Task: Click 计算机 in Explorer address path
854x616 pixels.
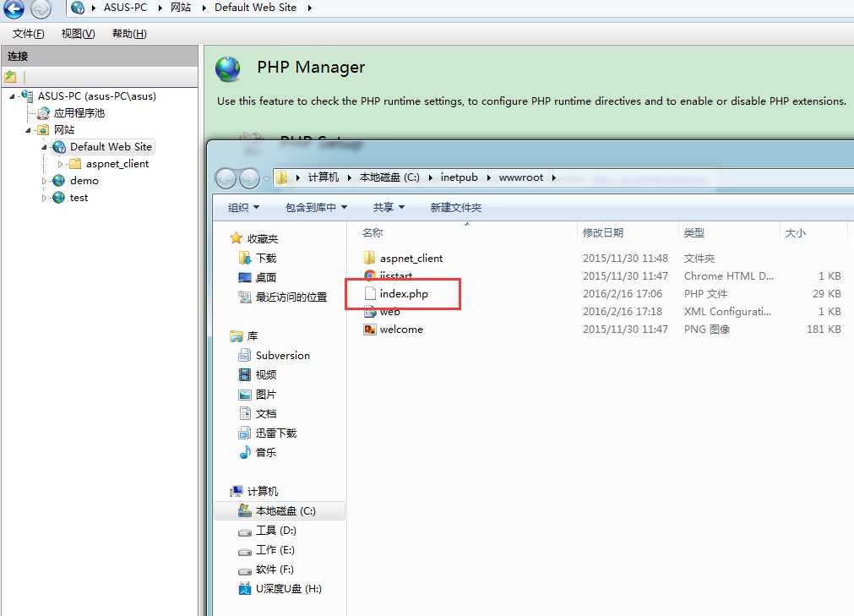Action: pos(323,177)
